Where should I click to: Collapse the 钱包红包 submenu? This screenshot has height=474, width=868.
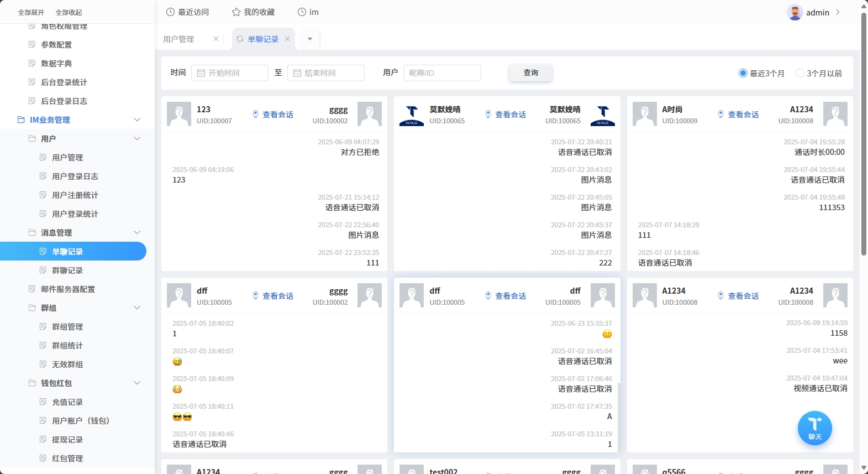pos(137,383)
